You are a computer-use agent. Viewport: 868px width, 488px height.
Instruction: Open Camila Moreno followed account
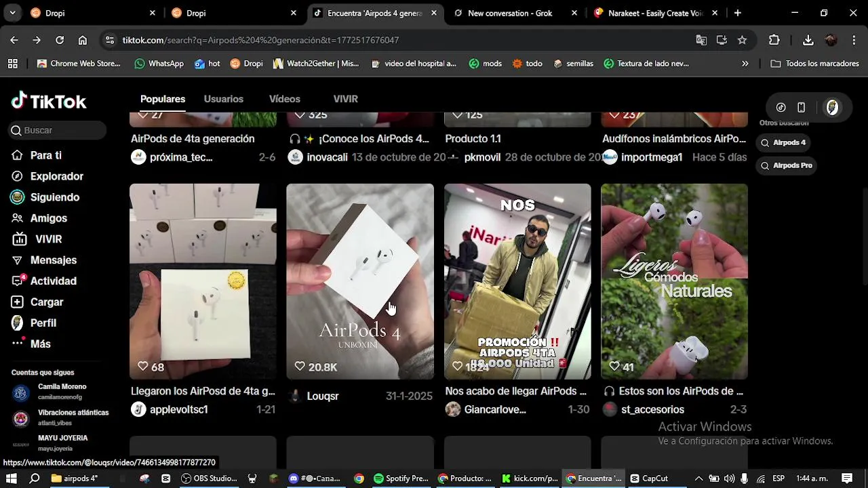coord(60,392)
